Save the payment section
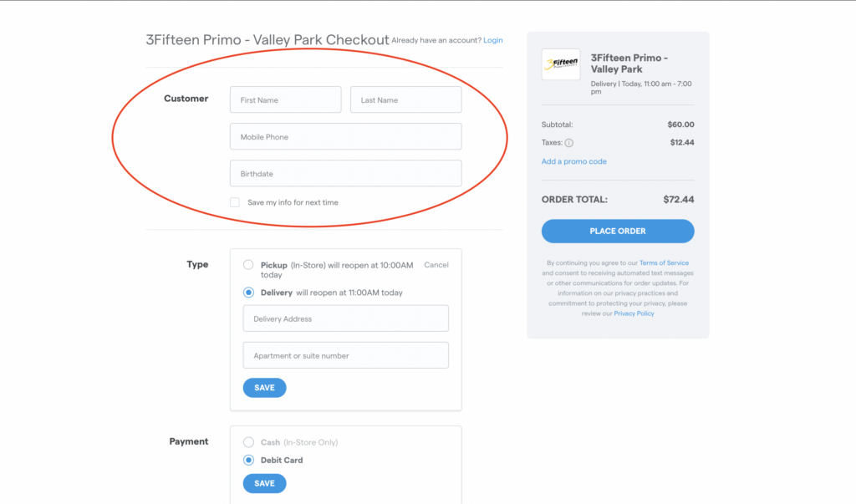 pos(264,483)
